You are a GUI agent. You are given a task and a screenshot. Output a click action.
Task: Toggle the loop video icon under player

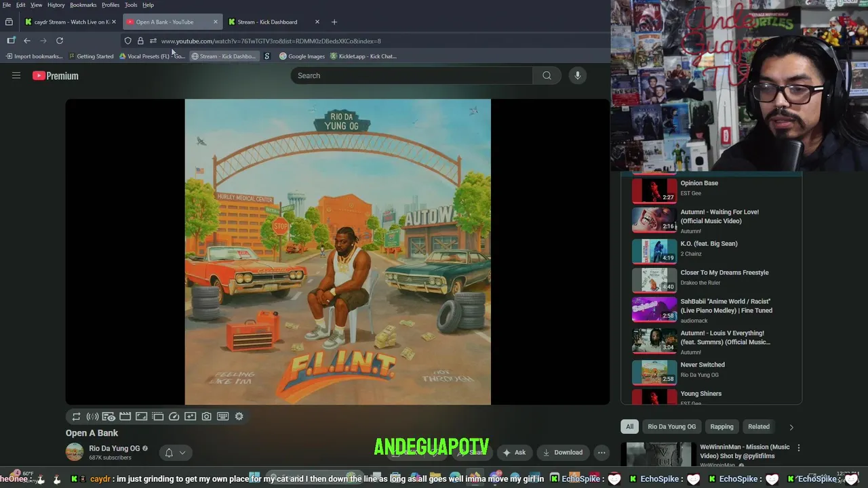click(x=76, y=416)
